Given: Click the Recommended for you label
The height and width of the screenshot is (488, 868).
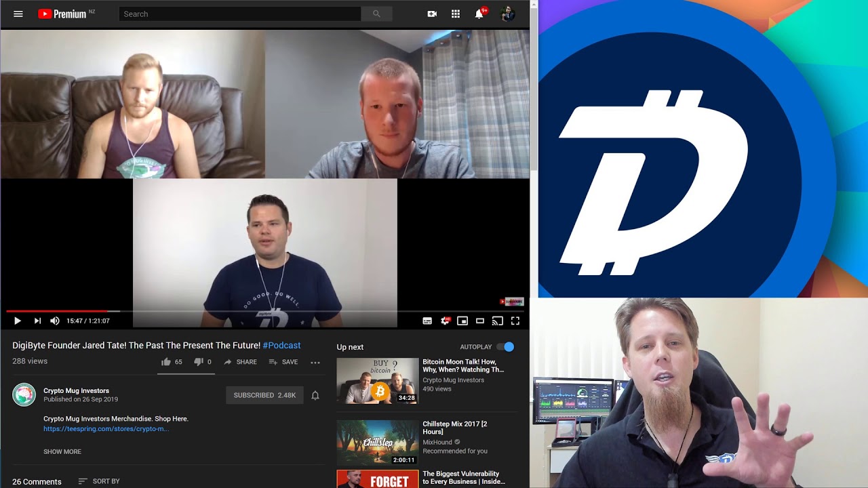Looking at the screenshot, I should click(455, 451).
